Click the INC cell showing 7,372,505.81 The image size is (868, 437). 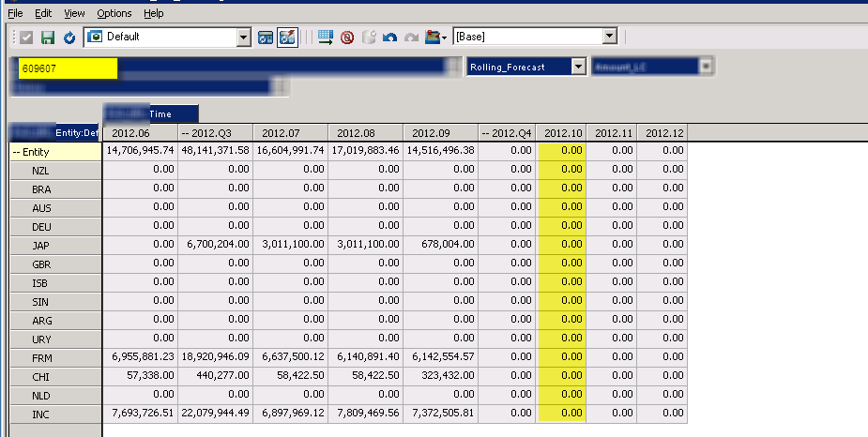tap(441, 414)
